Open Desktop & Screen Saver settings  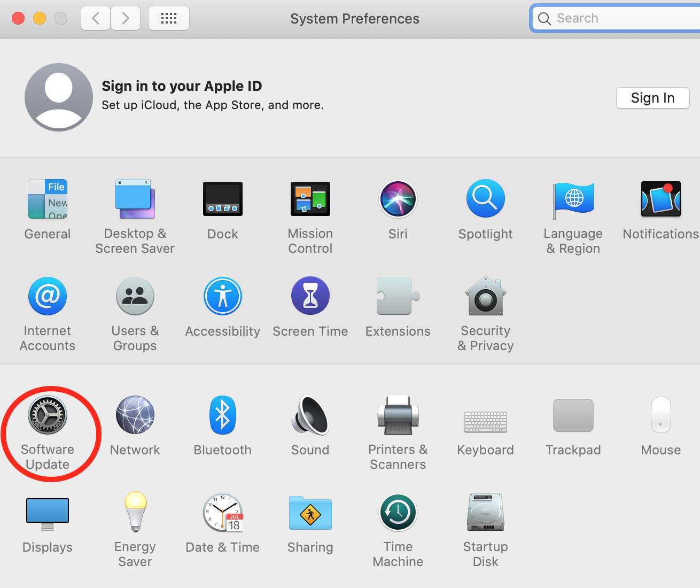[135, 199]
